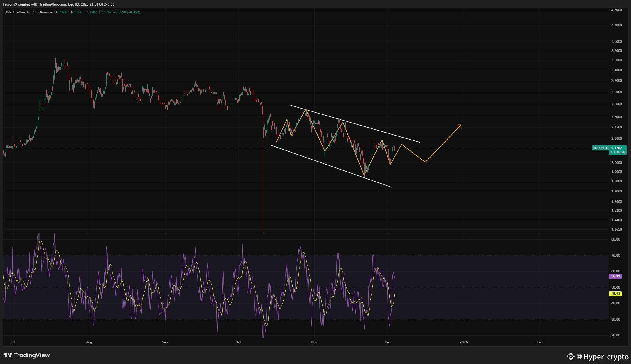Click the 2.8000 price axis label
The image size is (631, 364).
616,104
